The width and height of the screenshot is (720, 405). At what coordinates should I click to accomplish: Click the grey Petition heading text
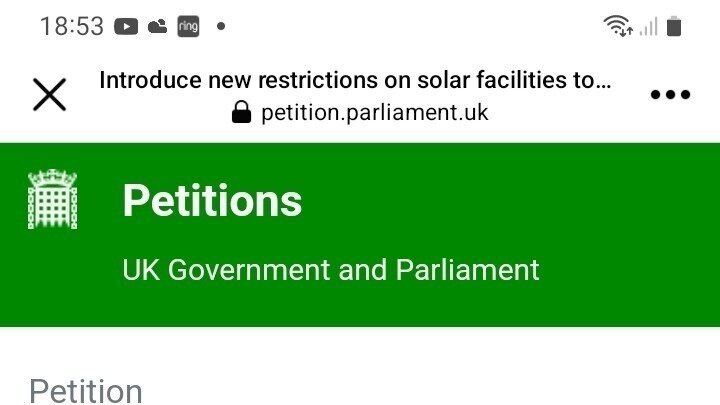click(x=86, y=390)
